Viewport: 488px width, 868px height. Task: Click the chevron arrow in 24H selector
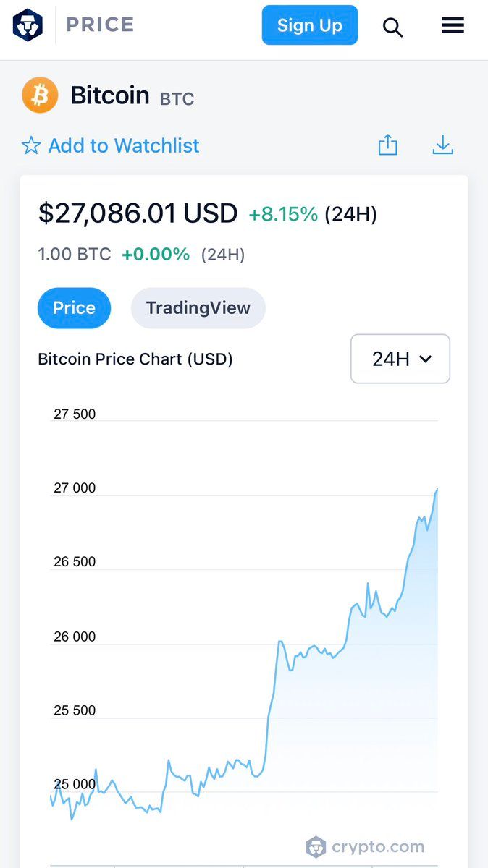(x=426, y=359)
